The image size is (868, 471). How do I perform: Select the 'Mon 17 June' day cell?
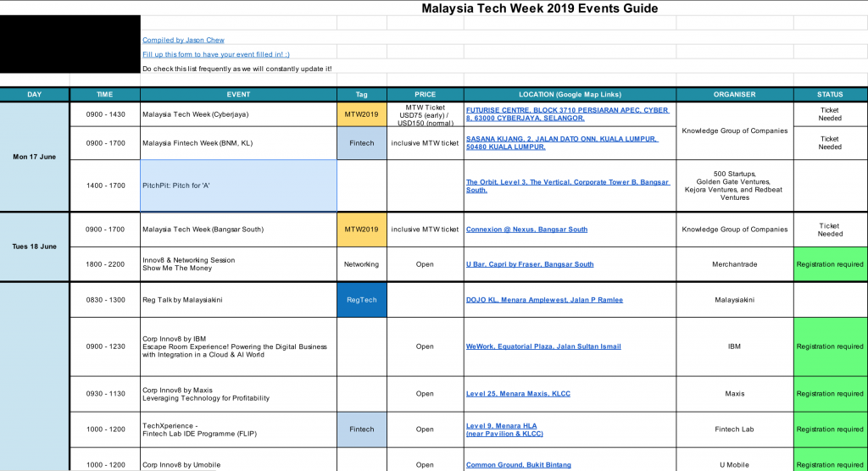(34, 157)
